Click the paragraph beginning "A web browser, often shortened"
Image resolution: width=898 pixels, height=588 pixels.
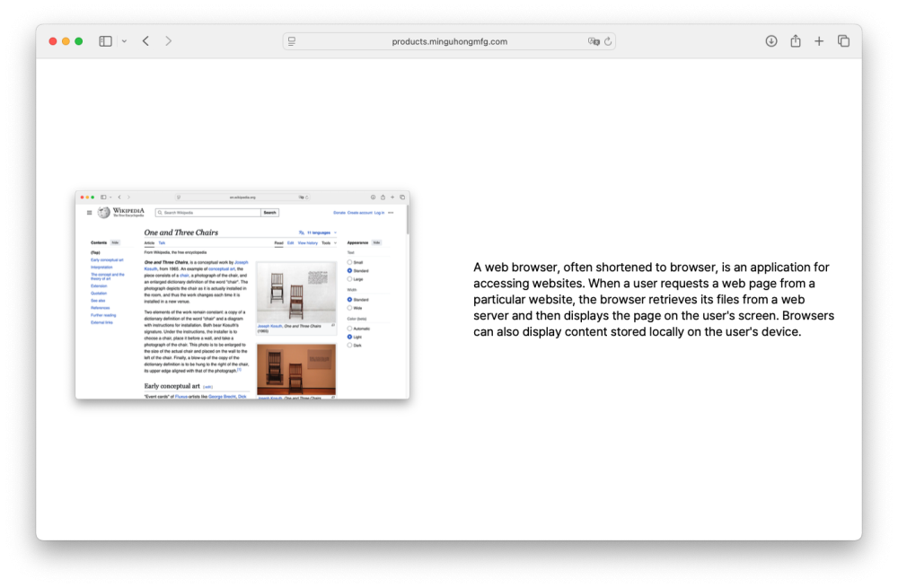[x=654, y=300]
